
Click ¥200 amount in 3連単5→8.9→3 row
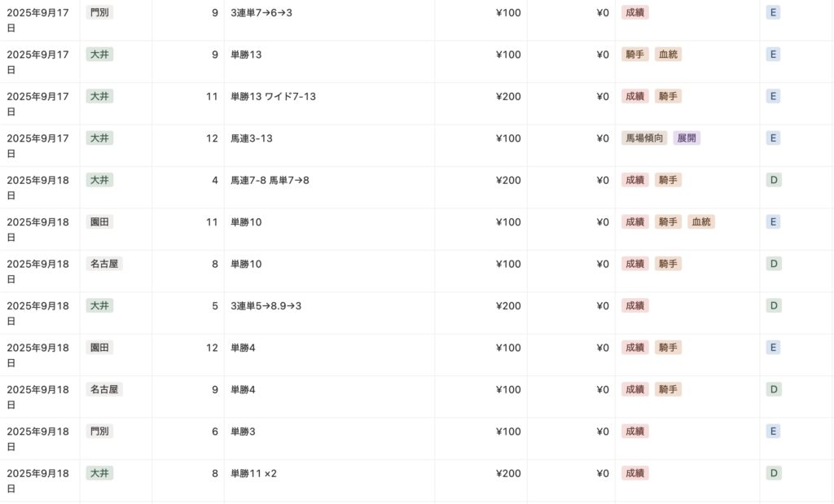click(x=508, y=306)
